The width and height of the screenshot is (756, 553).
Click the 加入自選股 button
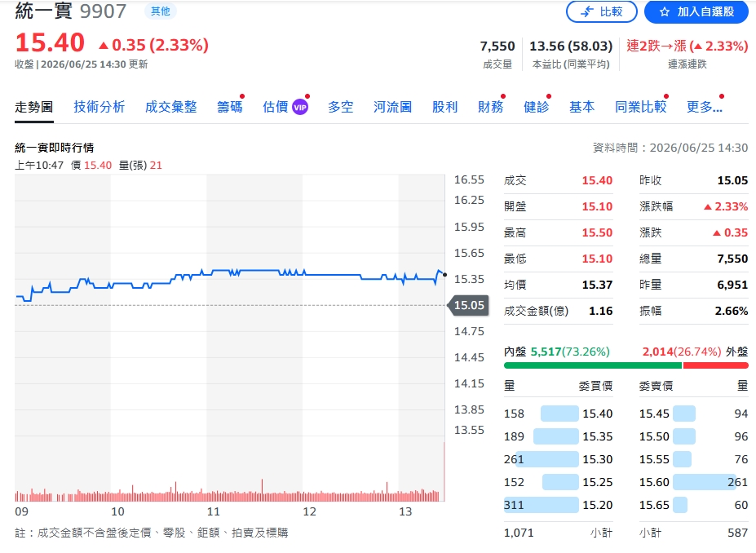696,12
